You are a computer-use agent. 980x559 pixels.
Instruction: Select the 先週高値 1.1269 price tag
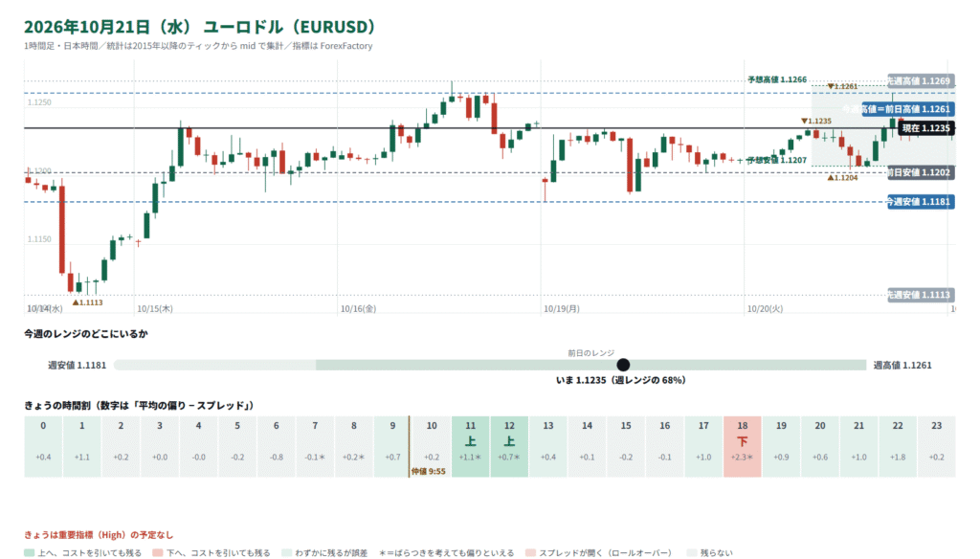coord(920,80)
